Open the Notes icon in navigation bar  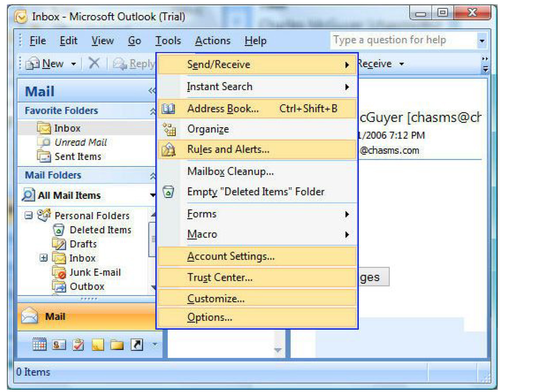click(x=98, y=344)
